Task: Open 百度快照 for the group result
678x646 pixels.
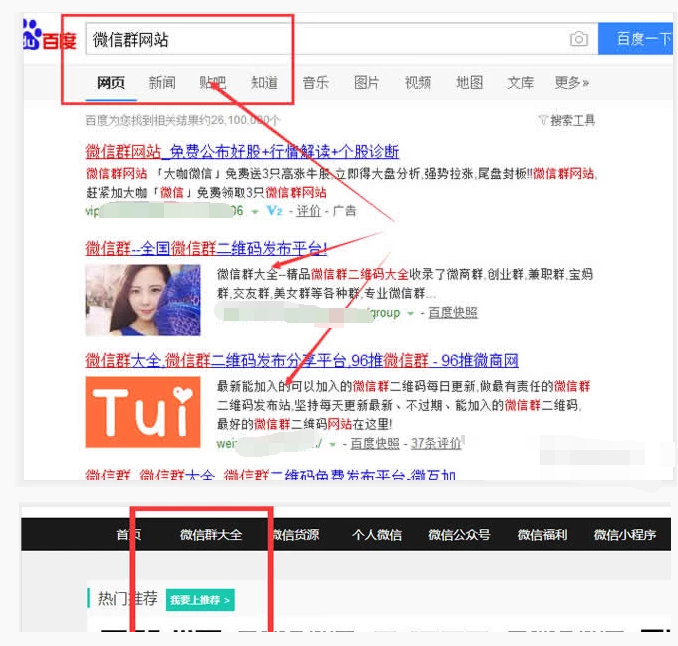Action: 453,313
